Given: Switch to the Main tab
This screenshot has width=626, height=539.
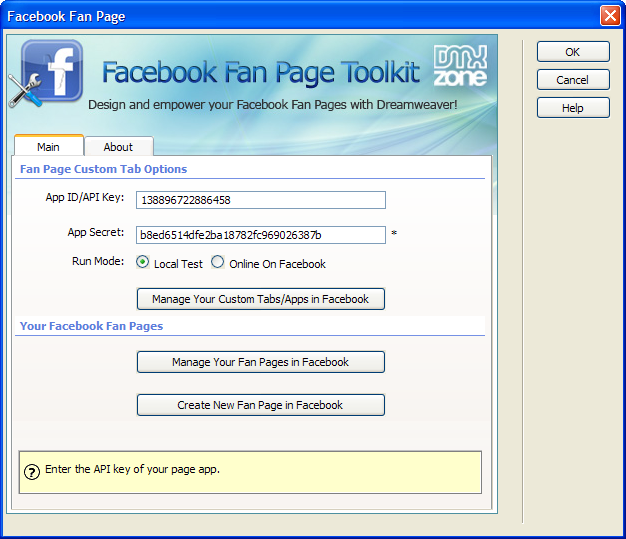Looking at the screenshot, I should coord(49,146).
